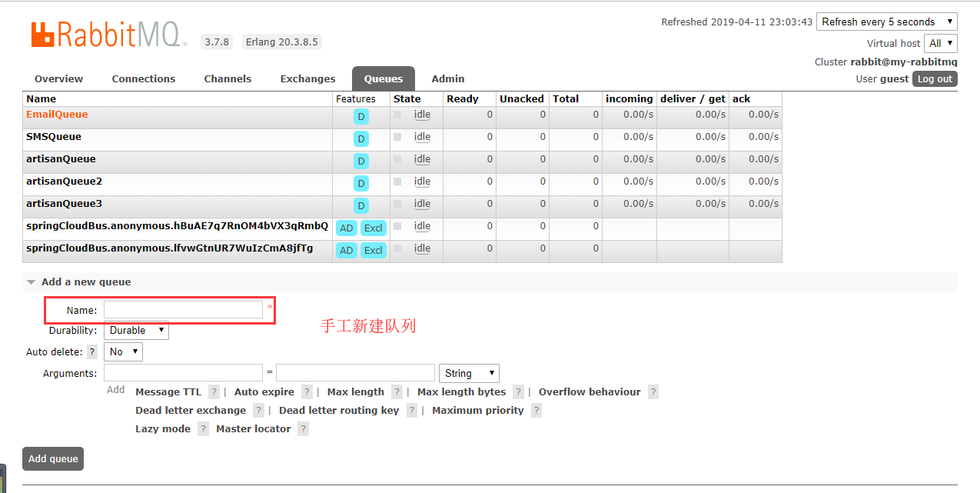
Task: Click the idle state of EmailQueue
Action: tap(422, 115)
